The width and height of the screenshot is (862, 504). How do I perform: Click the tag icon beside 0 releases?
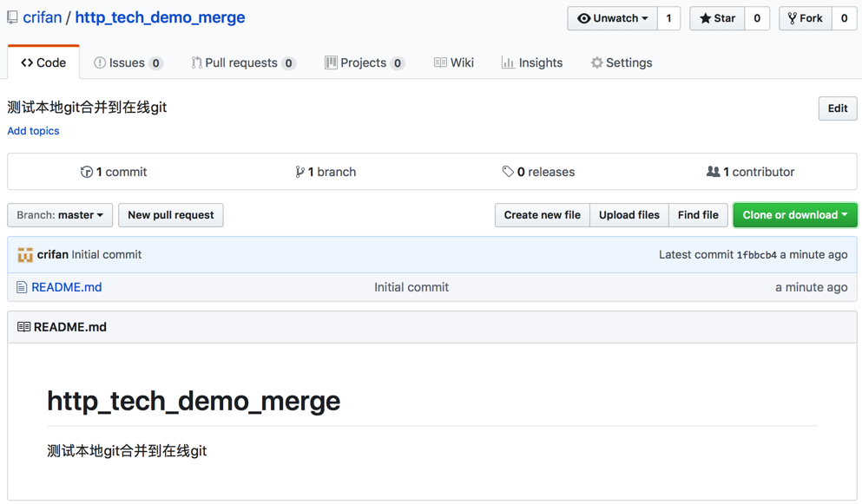[508, 172]
